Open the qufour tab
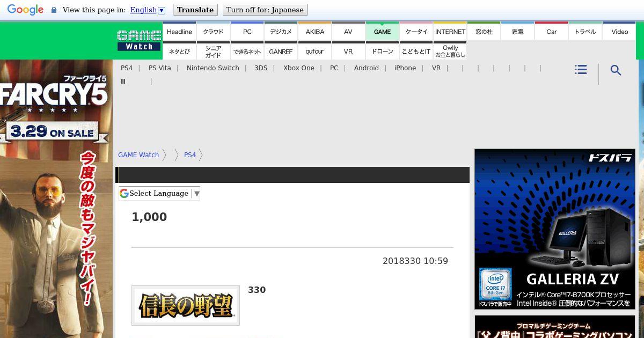The height and width of the screenshot is (338, 644). pos(315,52)
